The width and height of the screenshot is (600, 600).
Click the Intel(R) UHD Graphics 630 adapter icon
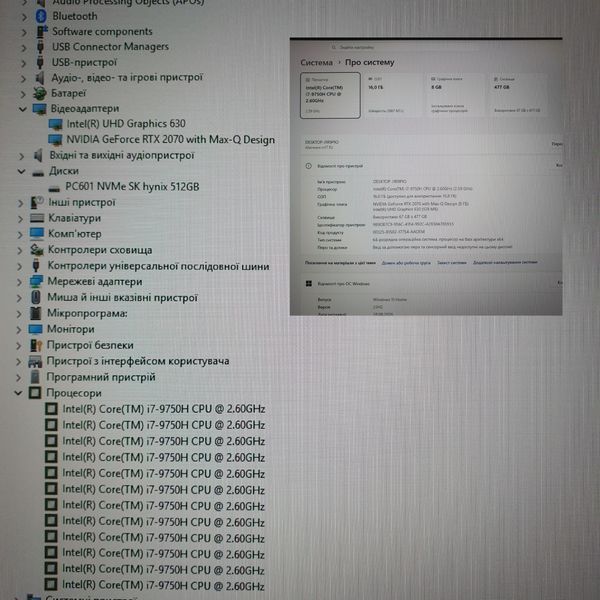point(55,124)
